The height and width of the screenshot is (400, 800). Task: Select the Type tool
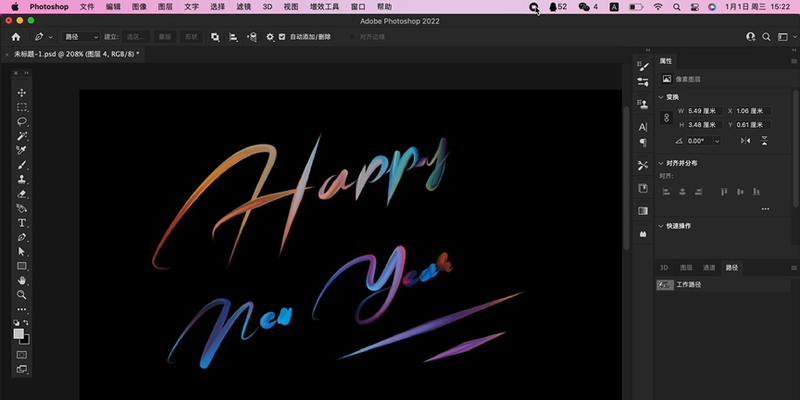point(22,223)
